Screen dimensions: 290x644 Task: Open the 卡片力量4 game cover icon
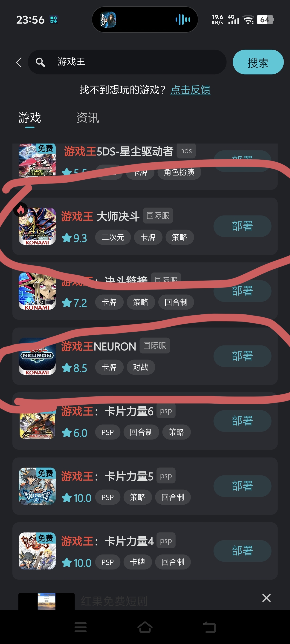[37, 551]
